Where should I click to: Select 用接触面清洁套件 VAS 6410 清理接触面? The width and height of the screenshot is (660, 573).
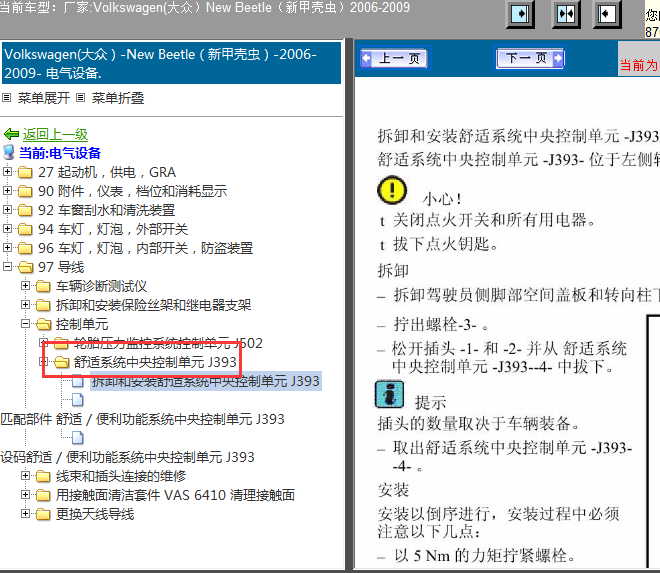coord(176,495)
